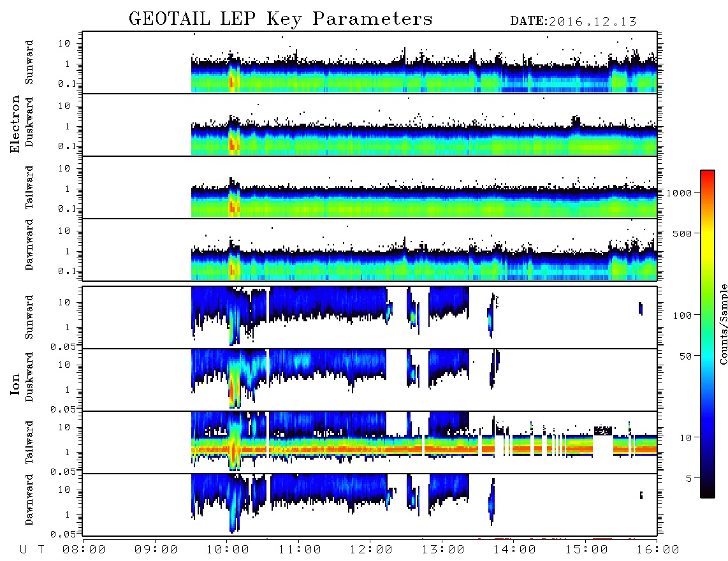This screenshot has width=728, height=561.
Task: Click the Electron Tailward spectrogram panel
Action: [370, 187]
